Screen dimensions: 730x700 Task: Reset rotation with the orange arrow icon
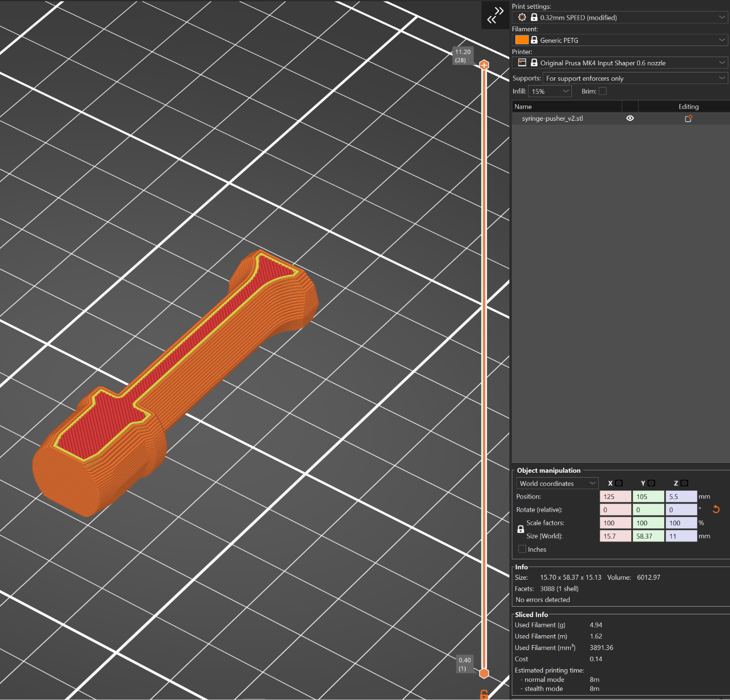[x=716, y=509]
